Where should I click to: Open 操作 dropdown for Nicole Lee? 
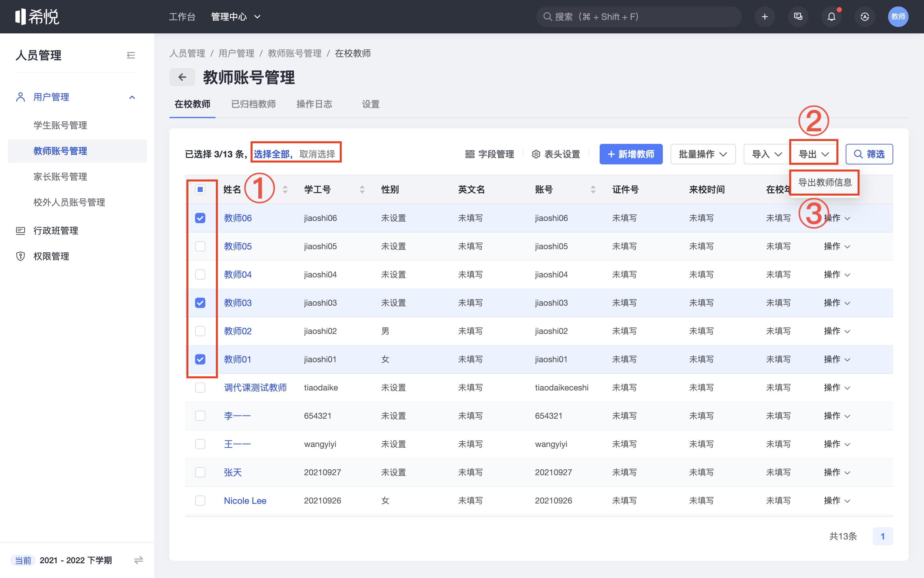837,501
